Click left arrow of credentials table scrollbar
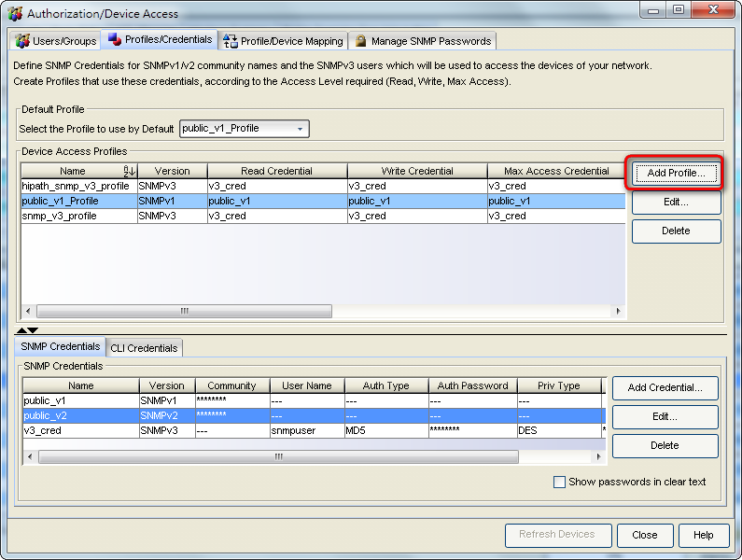This screenshot has width=742, height=560. 30,456
